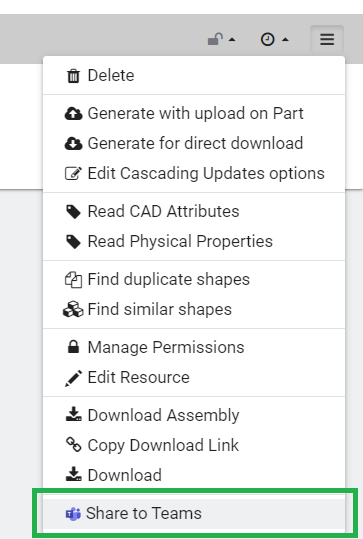
Task: Click the padlock icon beside Manage Permissions
Action: [73, 347]
